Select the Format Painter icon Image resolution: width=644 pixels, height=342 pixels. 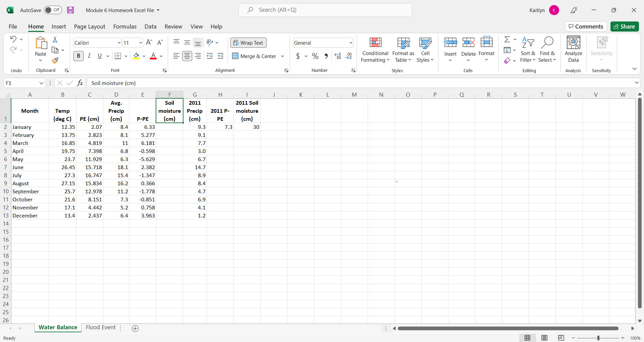[x=55, y=61]
